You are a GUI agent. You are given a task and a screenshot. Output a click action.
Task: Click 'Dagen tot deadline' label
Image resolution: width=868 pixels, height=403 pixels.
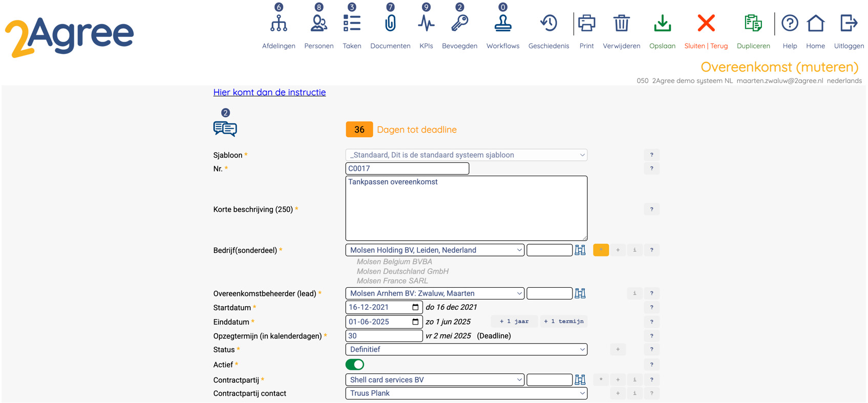click(417, 130)
